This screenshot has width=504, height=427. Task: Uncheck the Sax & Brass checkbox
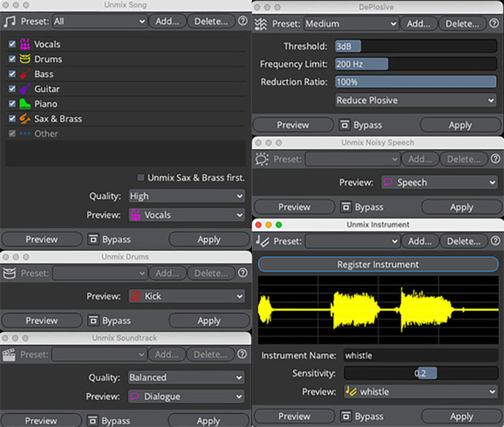tap(12, 119)
